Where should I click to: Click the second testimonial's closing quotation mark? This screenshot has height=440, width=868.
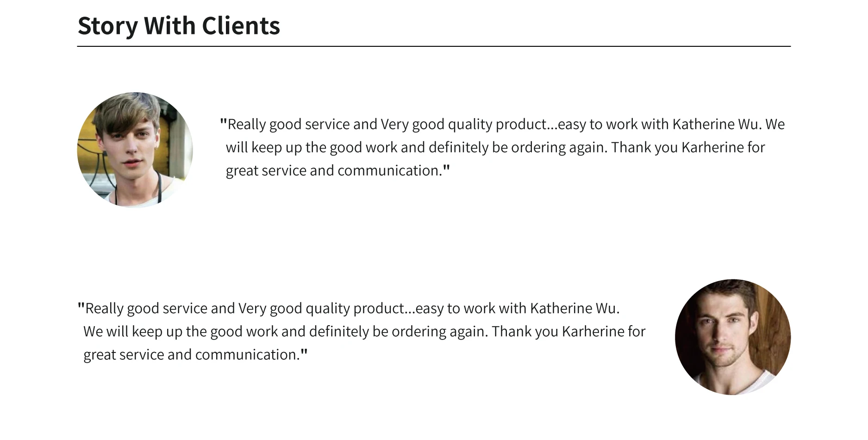[x=304, y=354]
